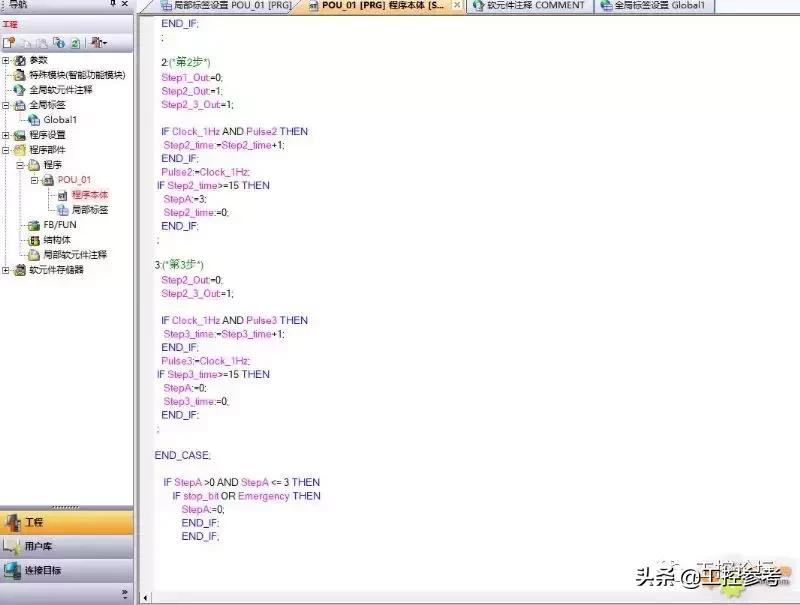Viewport: 800px width, 605px height.
Task: Open the 连接目标 panel button
Action: (x=42, y=571)
